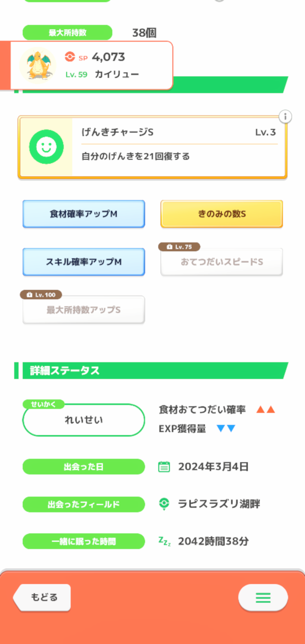Tap the Zzz sleep time icon
Viewport: 305px width, 644px height.
pyautogui.click(x=164, y=541)
